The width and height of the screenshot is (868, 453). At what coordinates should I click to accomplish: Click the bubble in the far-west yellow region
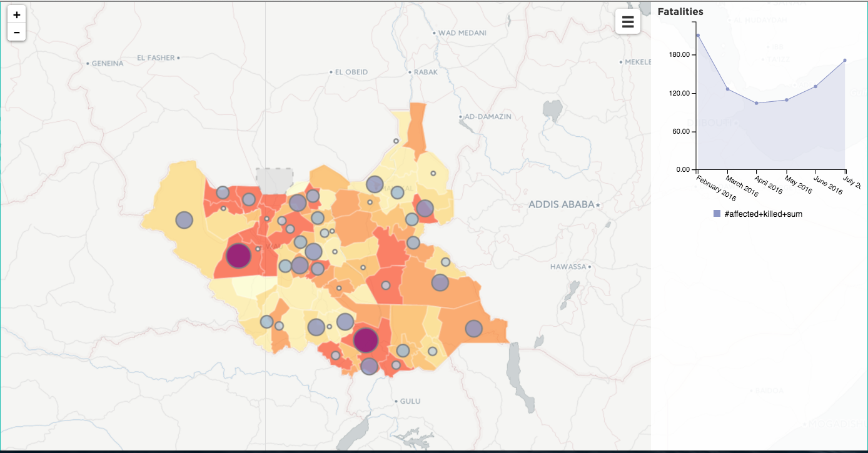(184, 220)
